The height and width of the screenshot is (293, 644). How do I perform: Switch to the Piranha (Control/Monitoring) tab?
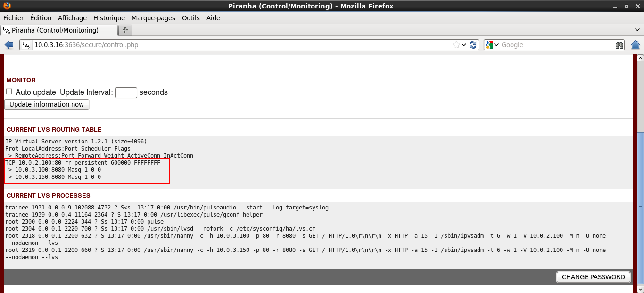click(x=59, y=30)
